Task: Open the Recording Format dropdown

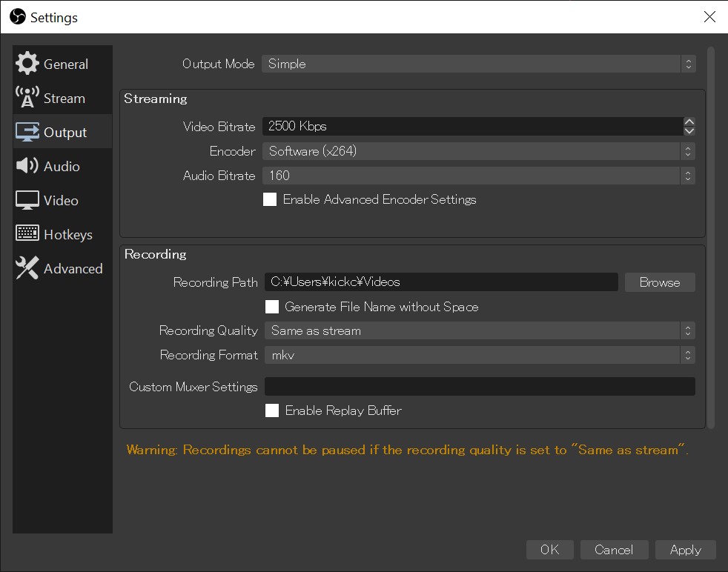Action: 480,356
